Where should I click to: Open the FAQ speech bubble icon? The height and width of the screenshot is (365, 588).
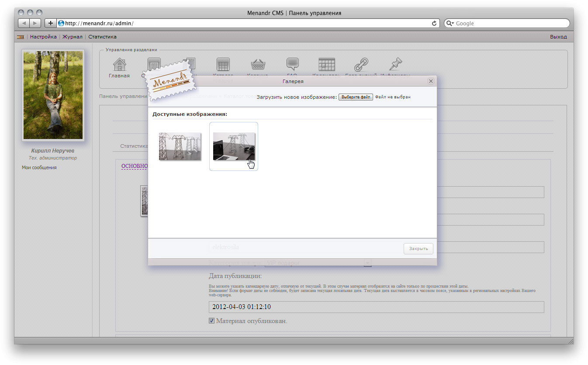292,65
